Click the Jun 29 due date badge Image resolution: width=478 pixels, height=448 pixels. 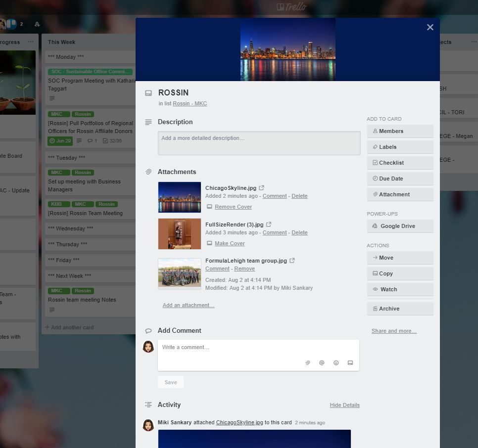(60, 141)
